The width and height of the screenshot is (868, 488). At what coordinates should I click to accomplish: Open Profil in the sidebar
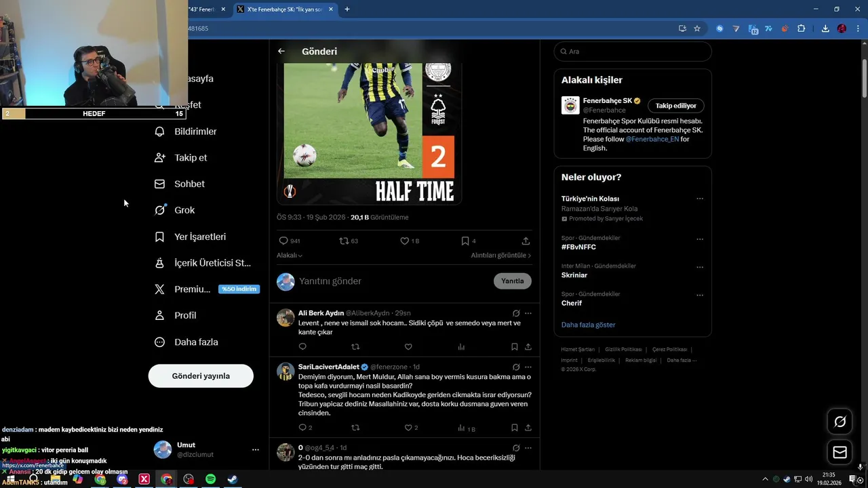click(x=175, y=316)
